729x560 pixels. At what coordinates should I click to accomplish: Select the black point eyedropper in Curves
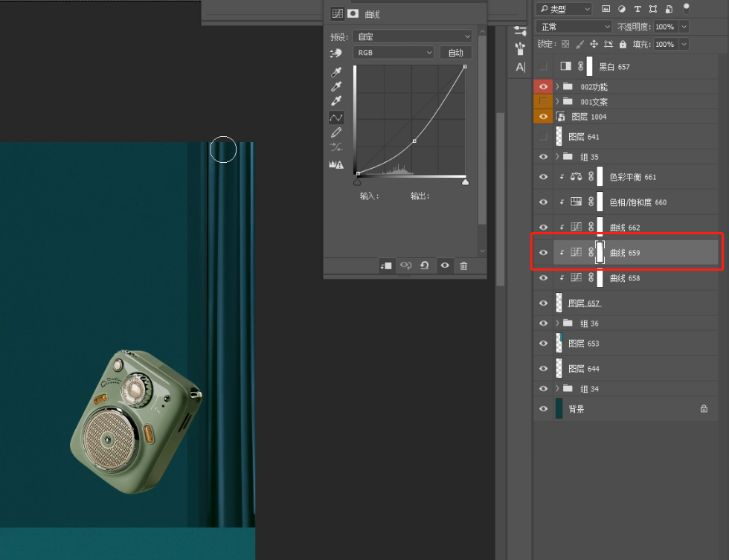point(336,72)
